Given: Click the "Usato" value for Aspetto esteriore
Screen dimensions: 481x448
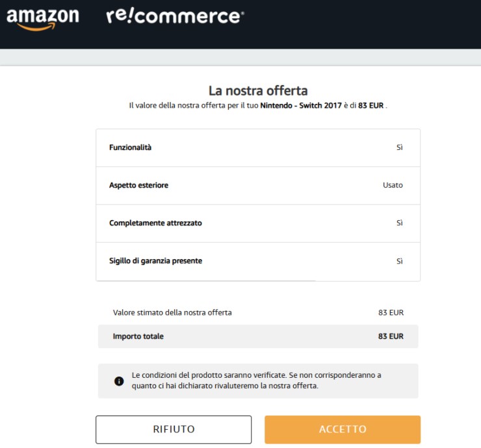Looking at the screenshot, I should pos(393,185).
